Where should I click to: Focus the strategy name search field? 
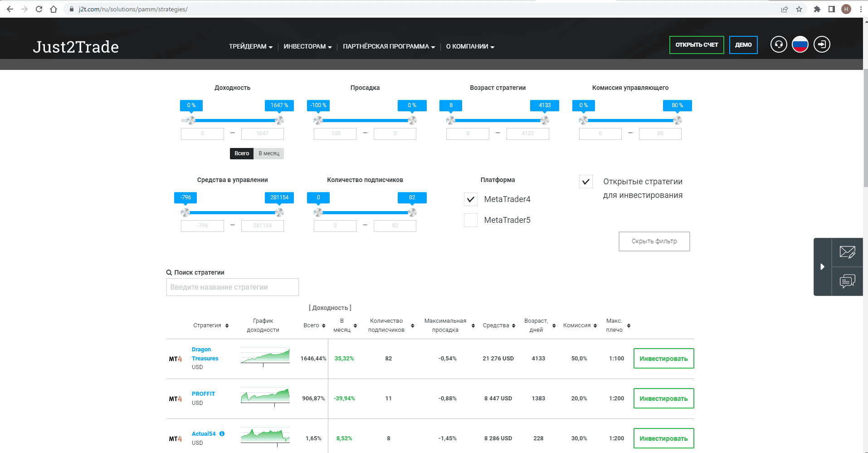(232, 287)
